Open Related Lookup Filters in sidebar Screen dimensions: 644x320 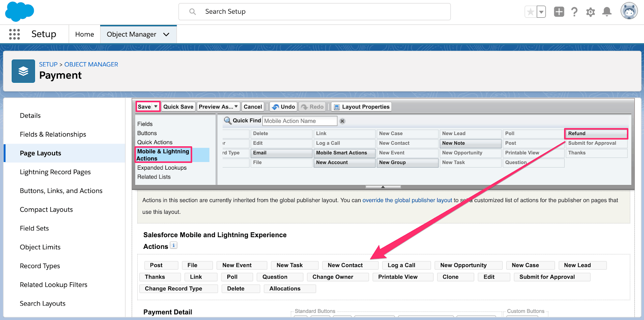point(54,285)
